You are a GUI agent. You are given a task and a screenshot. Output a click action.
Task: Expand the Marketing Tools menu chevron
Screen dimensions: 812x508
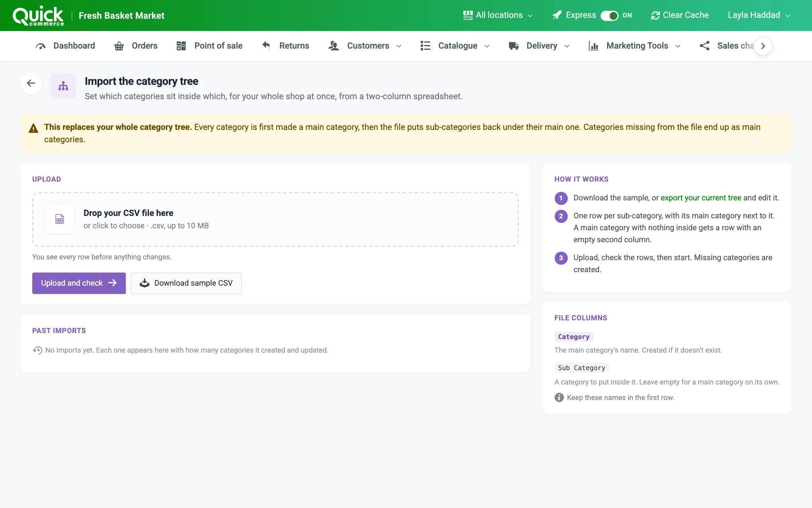(678, 46)
